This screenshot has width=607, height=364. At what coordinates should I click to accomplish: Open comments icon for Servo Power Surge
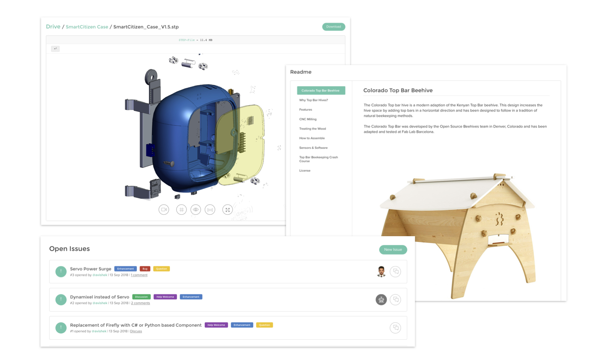395,271
